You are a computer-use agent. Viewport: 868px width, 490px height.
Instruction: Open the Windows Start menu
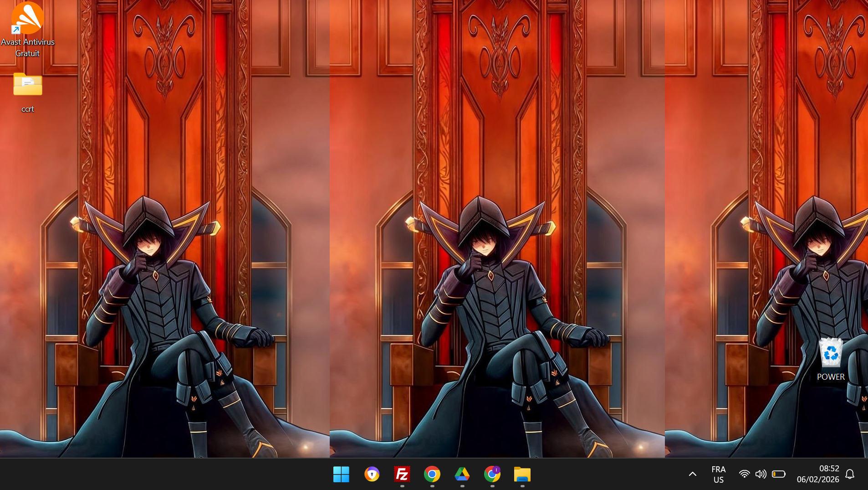pyautogui.click(x=341, y=475)
